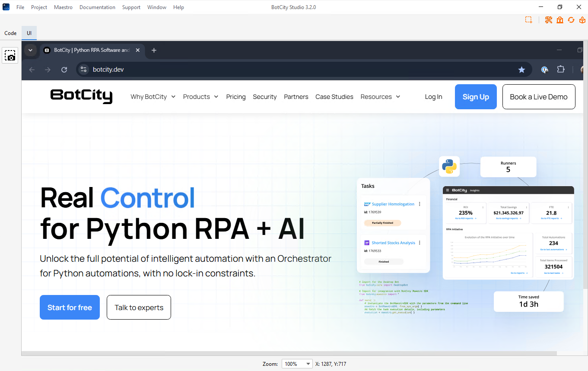Image resolution: width=588 pixels, height=371 pixels.
Task: Open the browser extensions puzzle icon
Action: pos(561,69)
